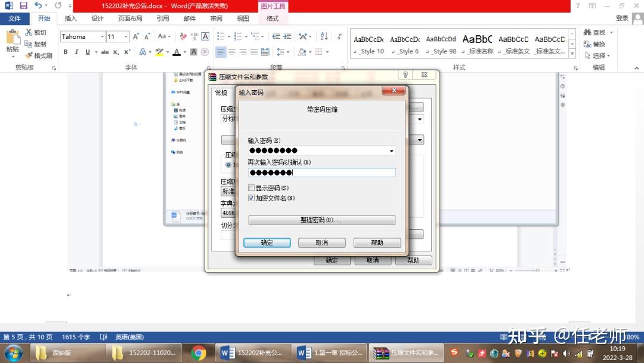Click the 查找 (Find) binoculars icon
The width and height of the screenshot is (644, 363).
(x=587, y=31)
